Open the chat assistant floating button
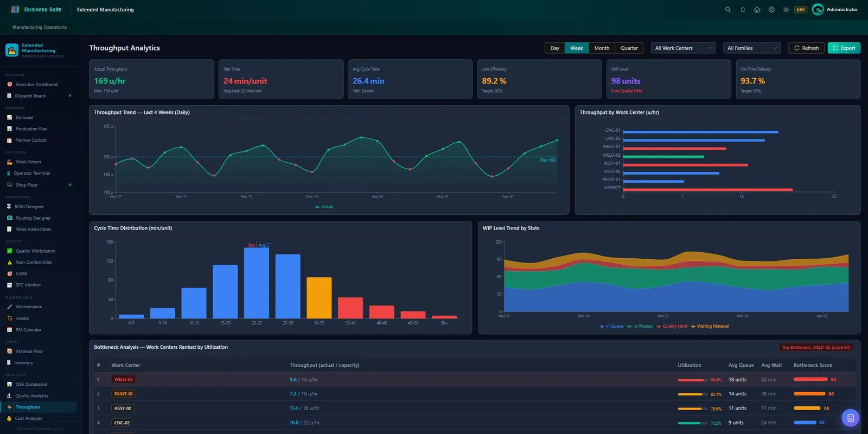This screenshot has width=868, height=434. (x=850, y=418)
